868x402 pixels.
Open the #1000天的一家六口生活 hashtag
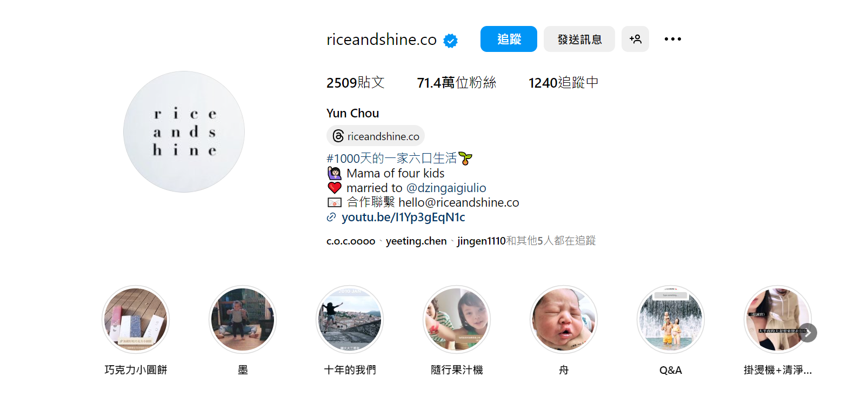pos(392,159)
